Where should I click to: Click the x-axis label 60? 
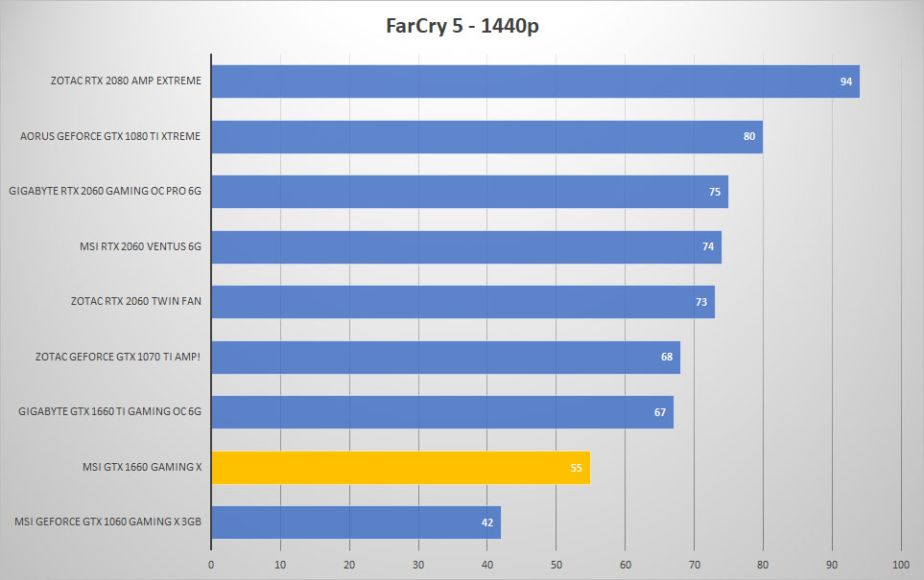[626, 565]
